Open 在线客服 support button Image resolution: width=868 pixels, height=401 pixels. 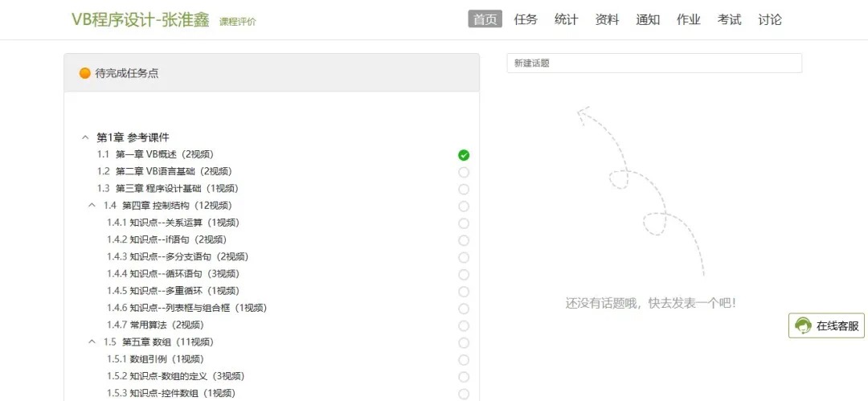pyautogui.click(x=826, y=325)
